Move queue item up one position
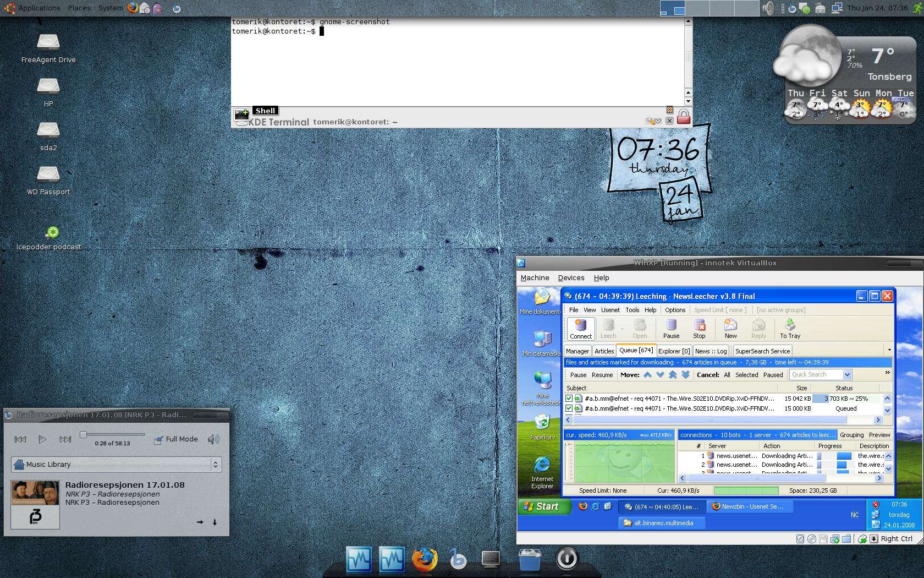The image size is (924, 578). coord(647,375)
